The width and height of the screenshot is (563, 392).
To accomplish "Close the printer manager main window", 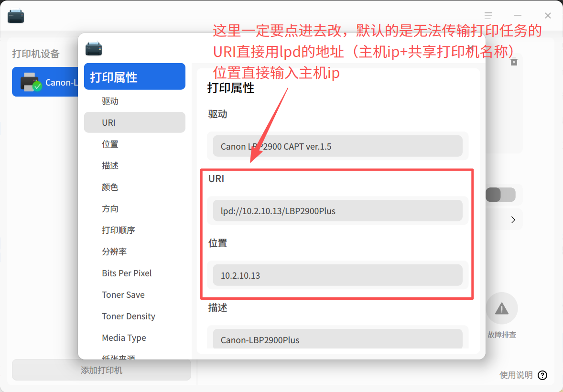I will [548, 15].
